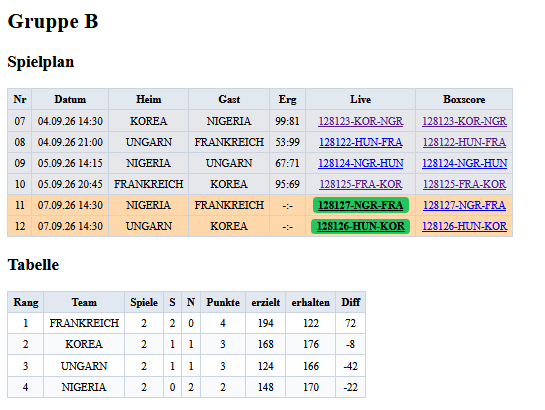The width and height of the screenshot is (545, 410).
Task: Open boxscore link 128126-HUN-KOR
Action: pyautogui.click(x=464, y=226)
